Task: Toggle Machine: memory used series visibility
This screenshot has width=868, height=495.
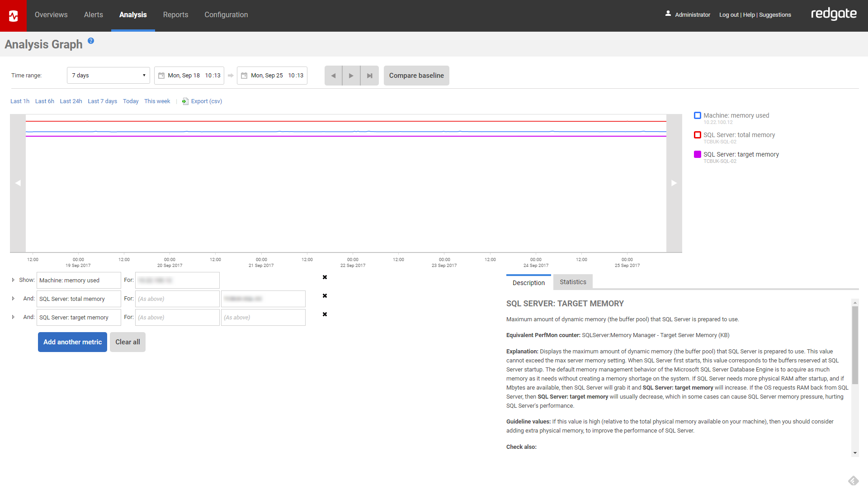Action: click(x=698, y=115)
